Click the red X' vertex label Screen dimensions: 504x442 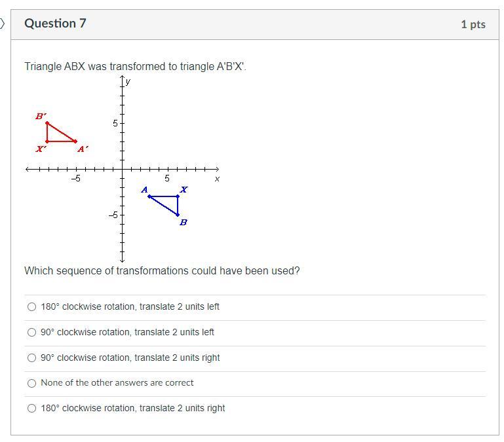tap(41, 149)
